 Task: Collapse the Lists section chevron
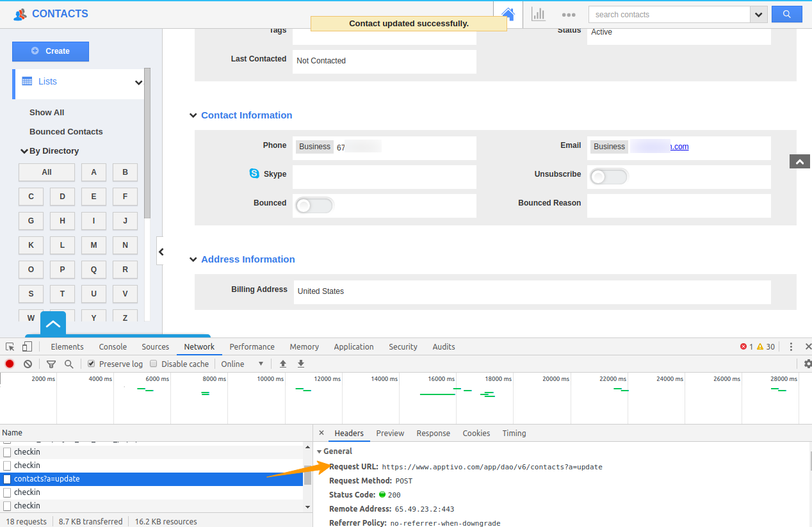point(138,83)
